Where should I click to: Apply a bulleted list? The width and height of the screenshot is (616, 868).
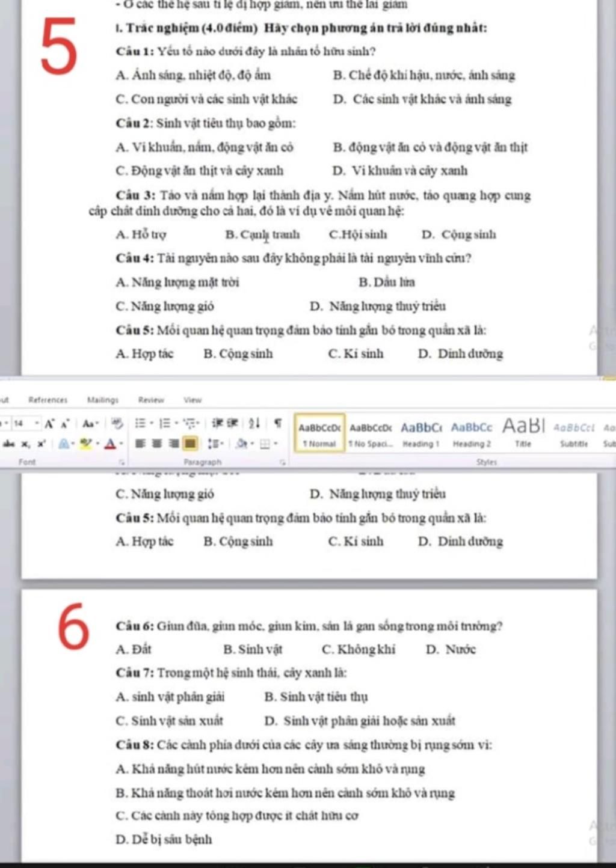[140, 423]
